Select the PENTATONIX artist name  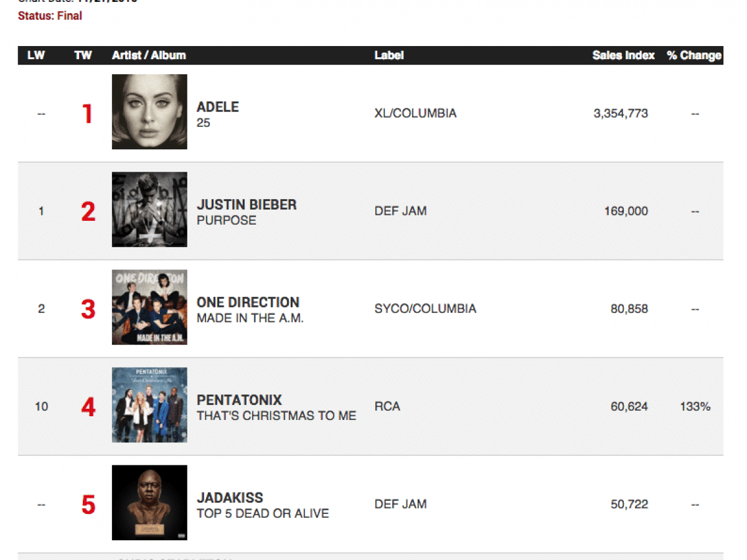[239, 400]
